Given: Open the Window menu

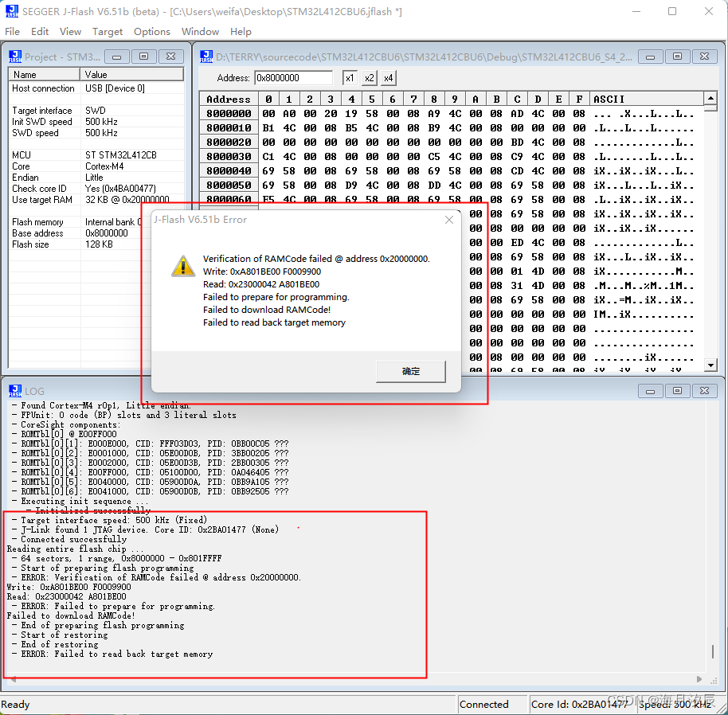Looking at the screenshot, I should pos(200,32).
